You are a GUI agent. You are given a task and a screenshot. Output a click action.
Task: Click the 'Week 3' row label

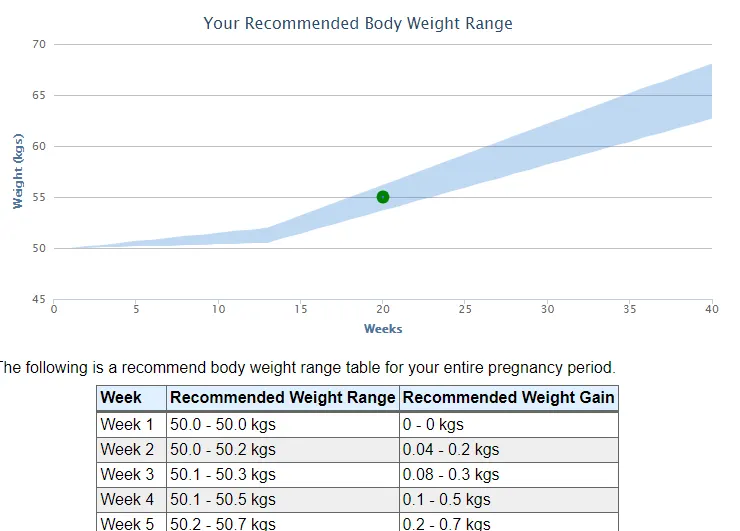pyautogui.click(x=127, y=475)
